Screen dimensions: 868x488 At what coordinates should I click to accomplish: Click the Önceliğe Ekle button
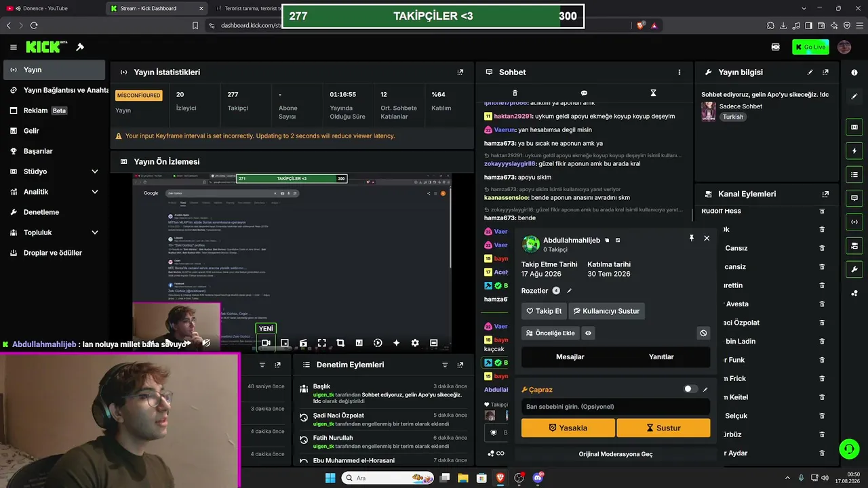point(550,333)
